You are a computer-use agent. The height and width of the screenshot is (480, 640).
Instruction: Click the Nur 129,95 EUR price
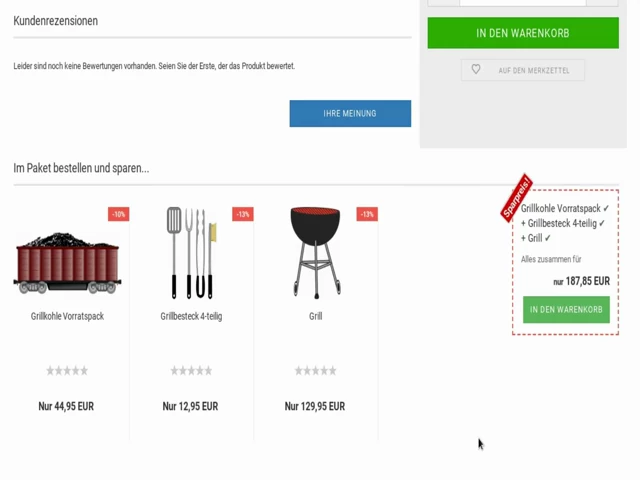coord(315,406)
